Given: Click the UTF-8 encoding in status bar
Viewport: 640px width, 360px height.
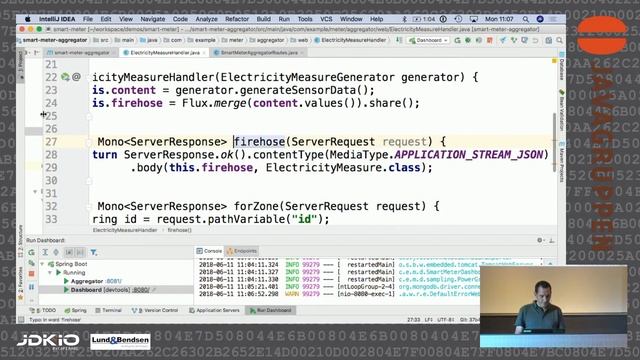Looking at the screenshot, I should click(446, 320).
